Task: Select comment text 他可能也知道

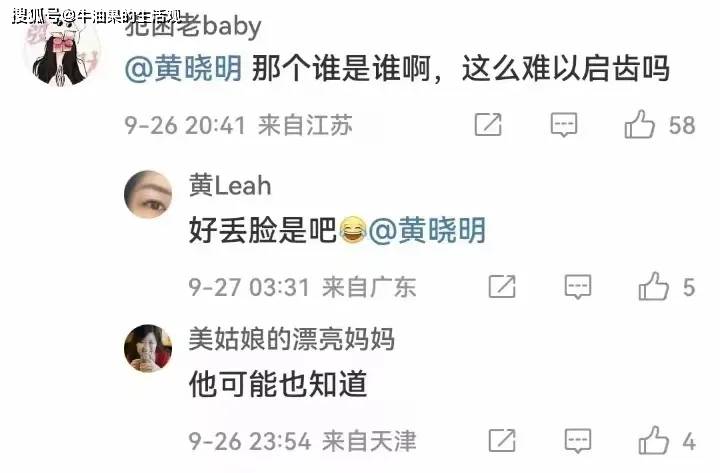Action: click(278, 384)
